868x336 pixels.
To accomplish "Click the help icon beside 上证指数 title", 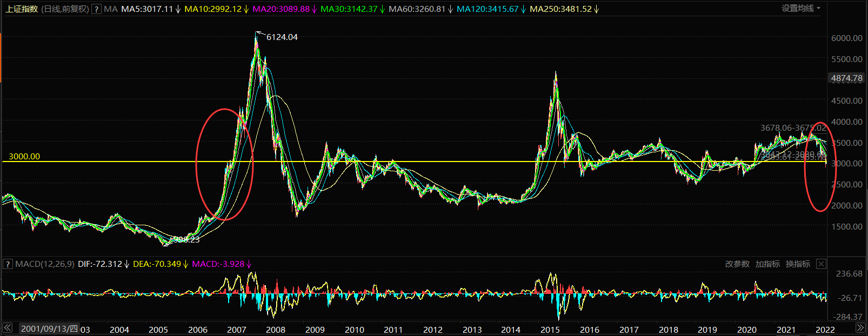I will click(x=96, y=9).
